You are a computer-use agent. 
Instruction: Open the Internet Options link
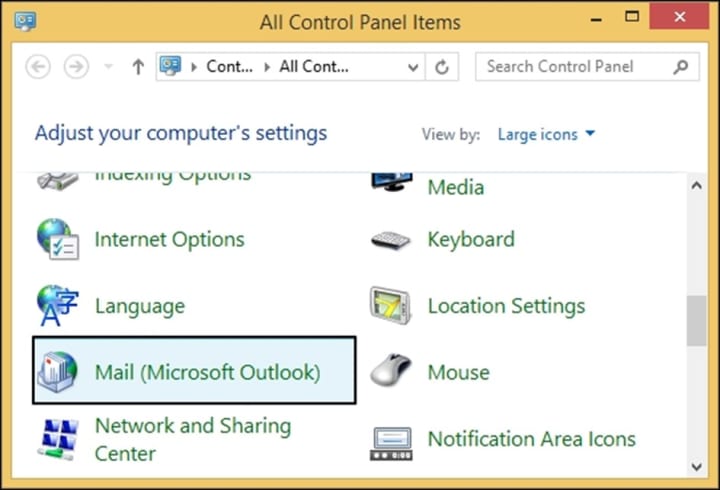pyautogui.click(x=169, y=239)
